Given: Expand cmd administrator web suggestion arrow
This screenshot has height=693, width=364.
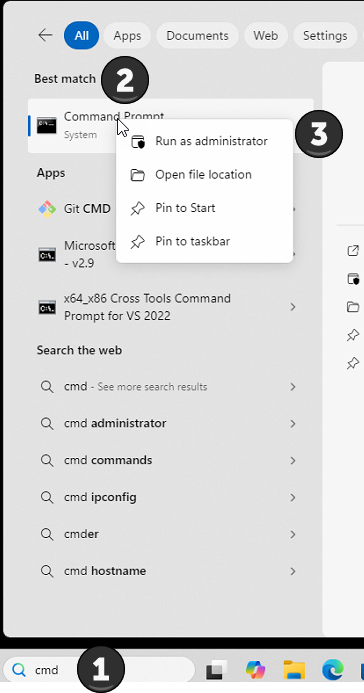Looking at the screenshot, I should (292, 423).
